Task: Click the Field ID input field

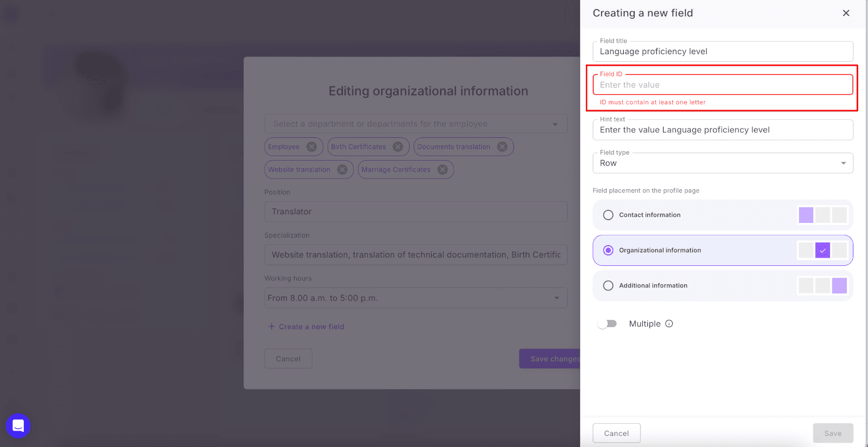Action: [x=723, y=85]
